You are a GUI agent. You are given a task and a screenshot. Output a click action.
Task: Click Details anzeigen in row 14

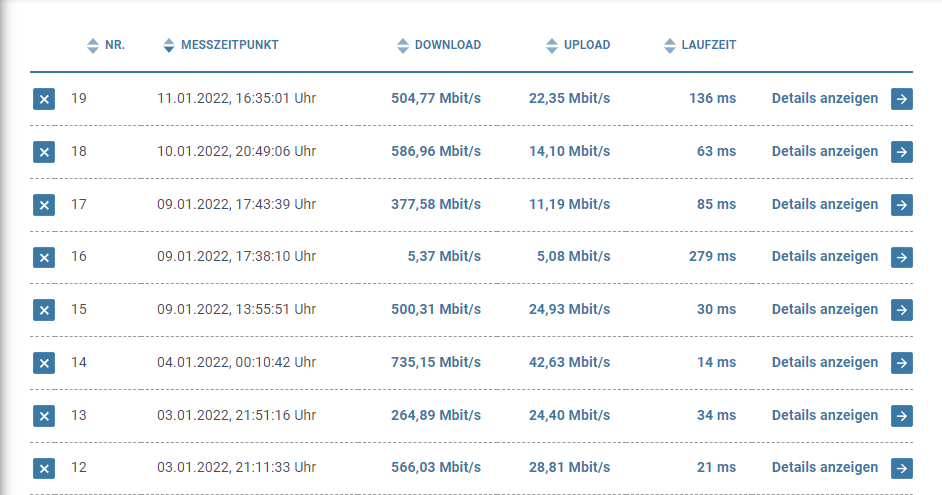(825, 362)
